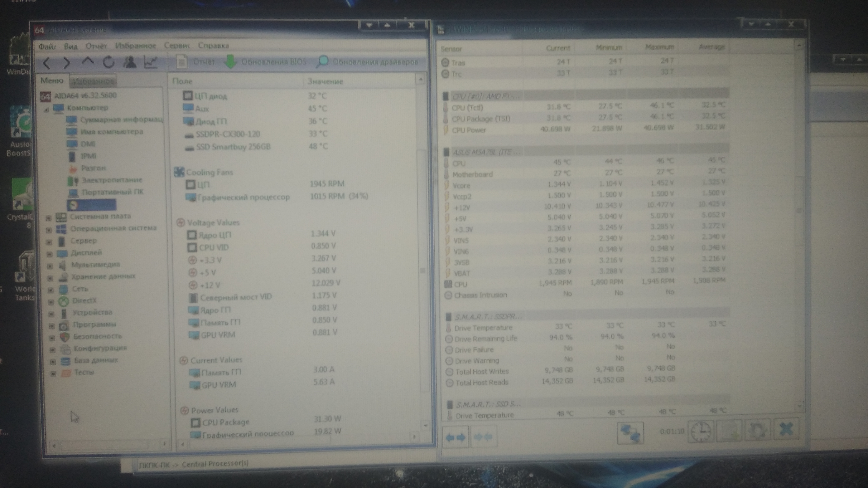This screenshot has height=488, width=868.
Task: Click the Current column header in HWiNFO
Action: (x=558, y=48)
